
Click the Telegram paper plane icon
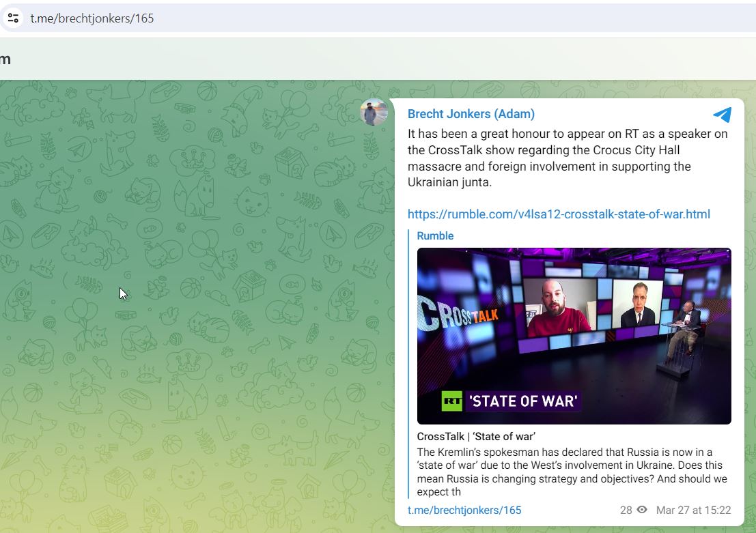coord(722,115)
